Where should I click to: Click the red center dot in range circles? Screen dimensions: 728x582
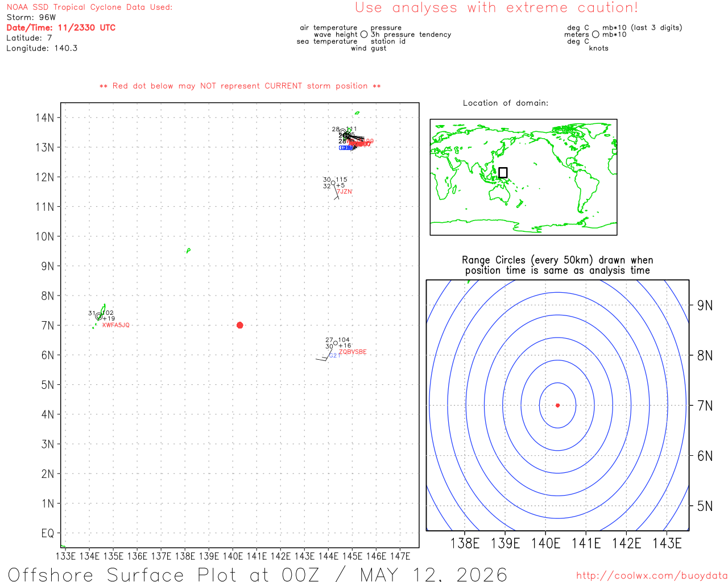pyautogui.click(x=557, y=405)
